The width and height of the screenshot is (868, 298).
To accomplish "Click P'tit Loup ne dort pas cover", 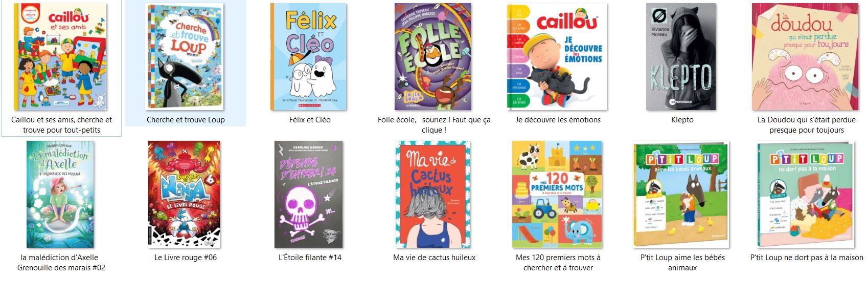I will tap(806, 195).
